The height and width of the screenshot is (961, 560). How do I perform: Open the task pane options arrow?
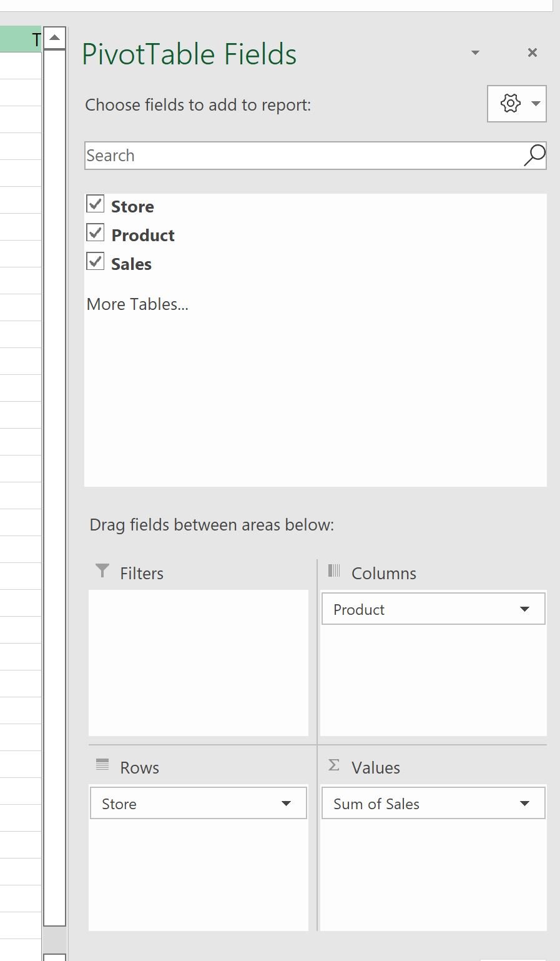coord(475,52)
